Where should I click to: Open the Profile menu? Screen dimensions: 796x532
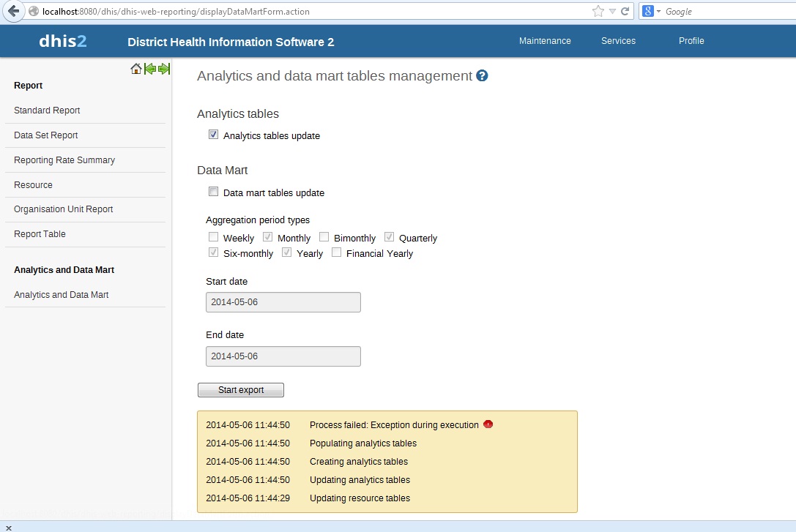click(691, 40)
